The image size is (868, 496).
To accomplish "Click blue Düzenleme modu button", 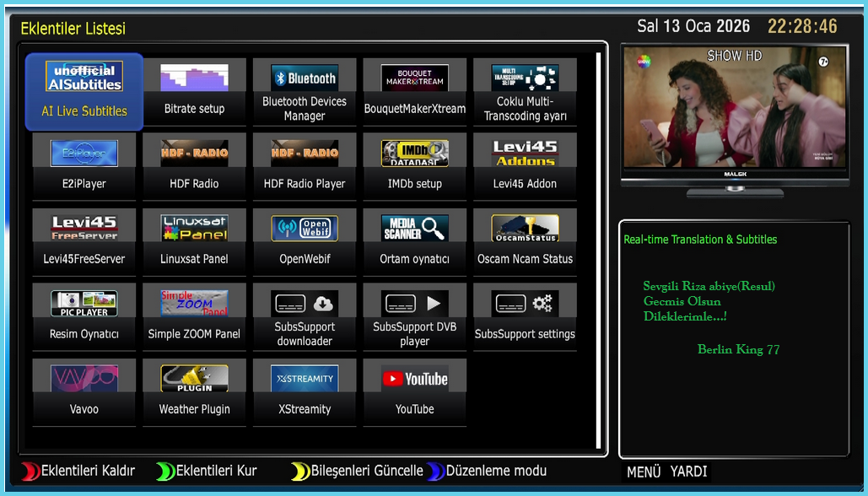I will (487, 471).
